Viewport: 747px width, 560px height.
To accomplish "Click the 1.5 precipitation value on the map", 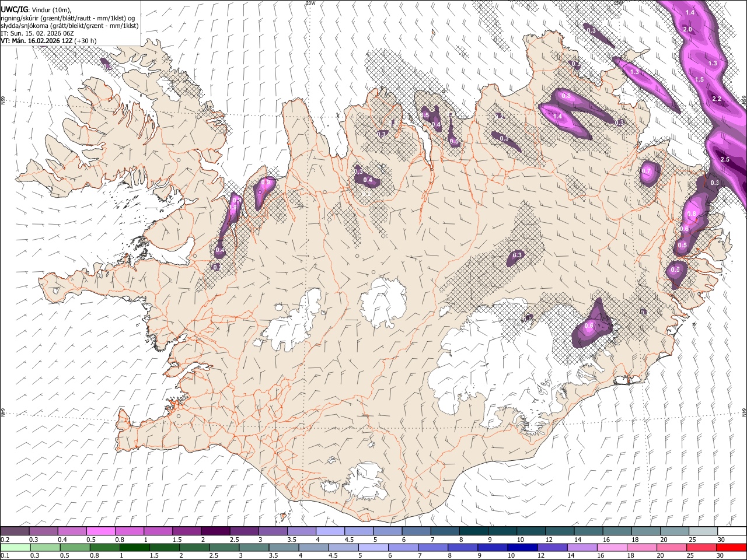I will (700, 79).
